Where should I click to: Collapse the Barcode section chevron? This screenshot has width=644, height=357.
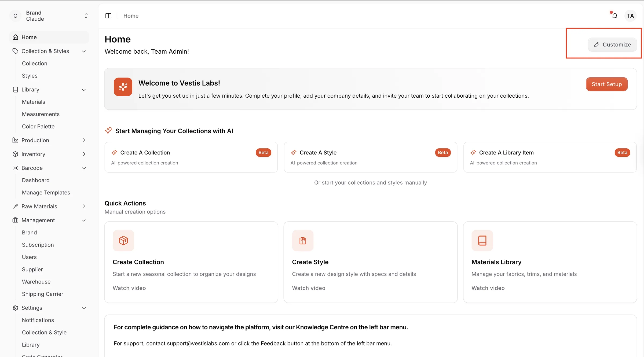tap(84, 168)
